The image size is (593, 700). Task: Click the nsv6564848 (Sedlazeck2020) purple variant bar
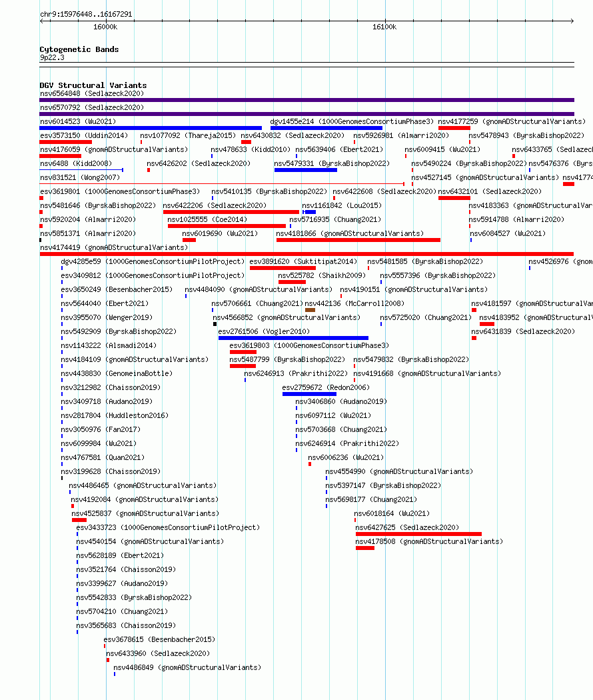point(306,100)
